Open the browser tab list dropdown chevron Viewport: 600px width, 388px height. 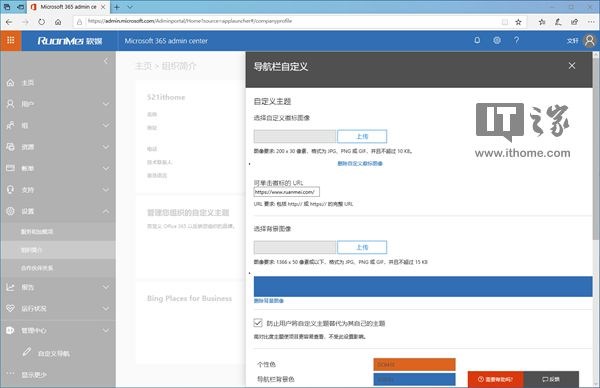pos(130,7)
